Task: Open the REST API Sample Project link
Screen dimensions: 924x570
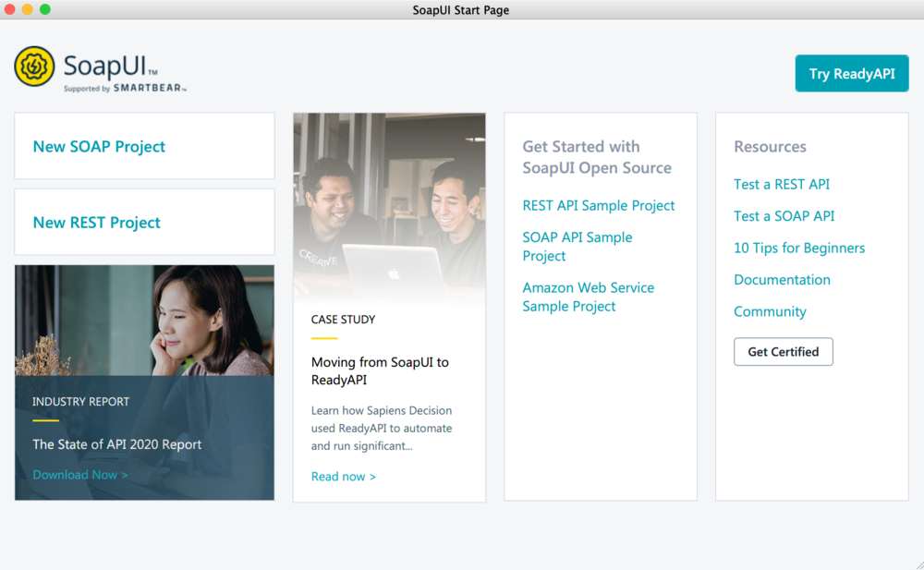Action: pyautogui.click(x=599, y=205)
